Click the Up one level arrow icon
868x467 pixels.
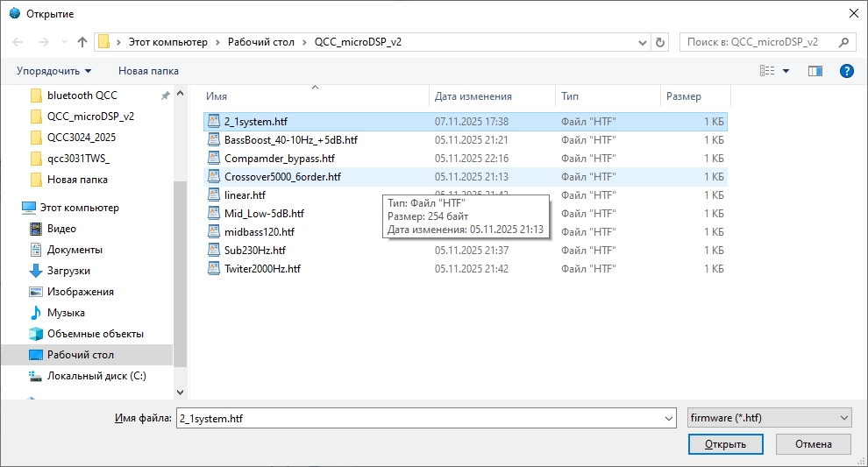(x=82, y=42)
